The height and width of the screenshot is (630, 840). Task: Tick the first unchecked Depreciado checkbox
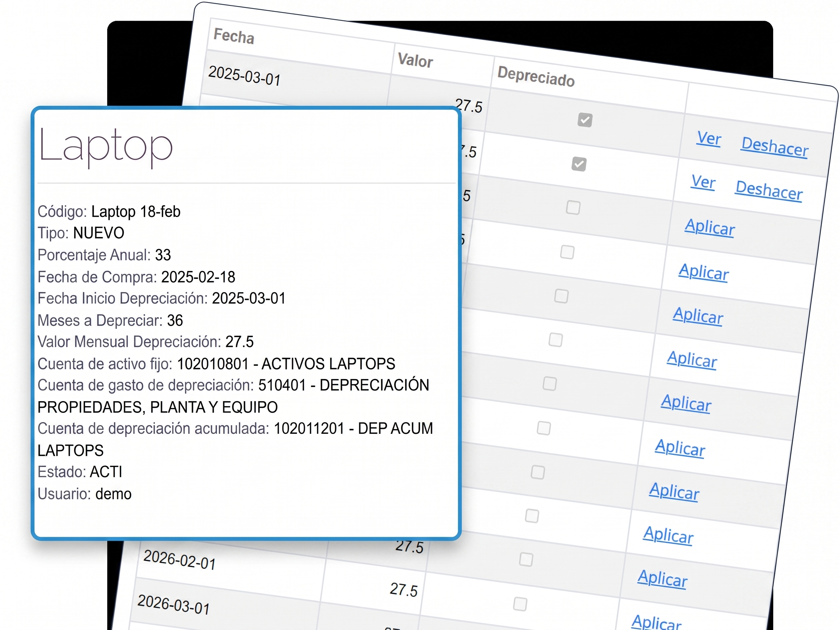573,208
